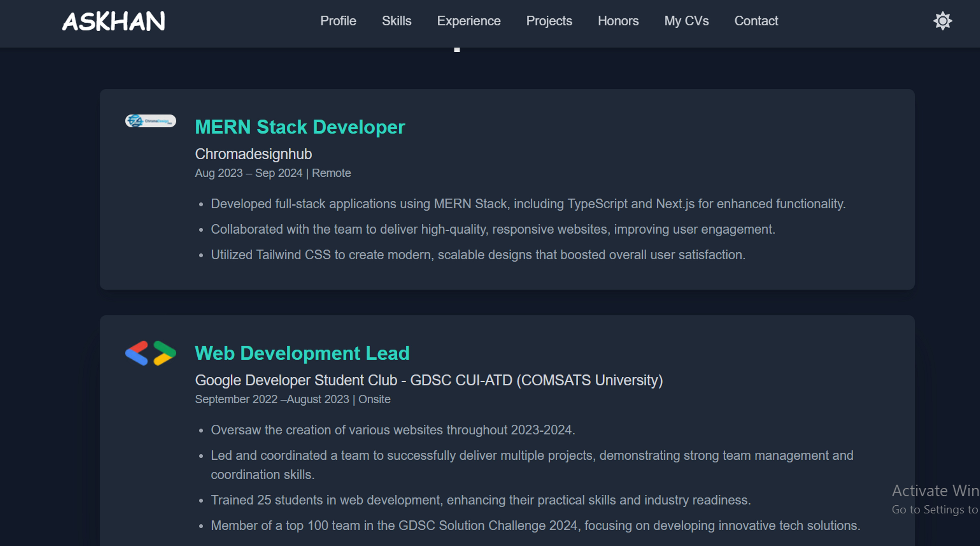Screen dimensions: 980x546
Task: Click the bullet 'Oversaw the creation of various websites'
Action: click(393, 430)
